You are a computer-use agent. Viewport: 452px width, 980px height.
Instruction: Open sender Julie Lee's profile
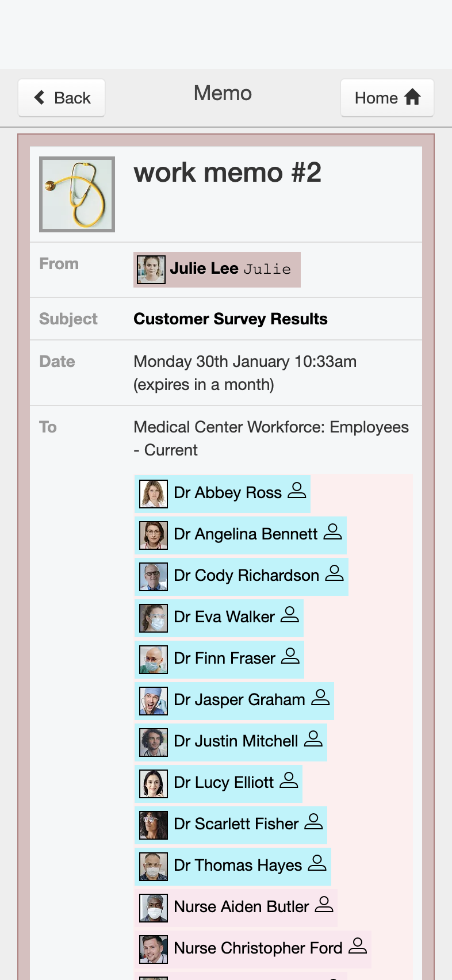pos(217,269)
